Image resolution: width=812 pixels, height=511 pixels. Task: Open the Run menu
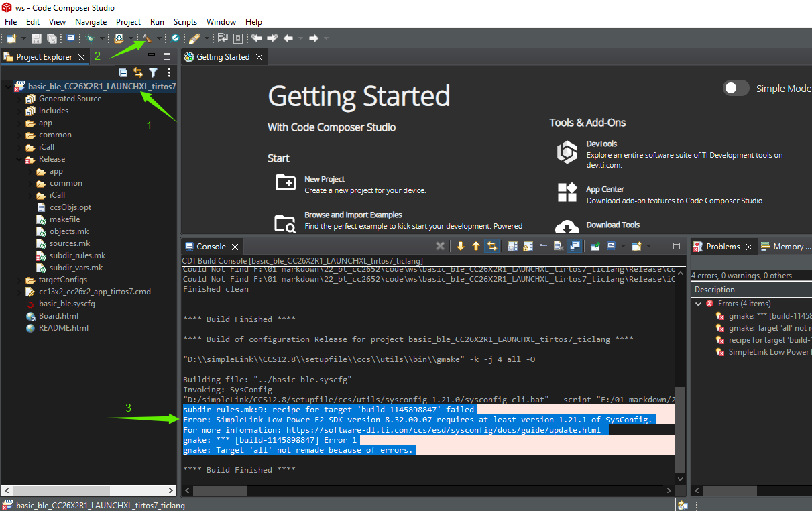pos(157,22)
